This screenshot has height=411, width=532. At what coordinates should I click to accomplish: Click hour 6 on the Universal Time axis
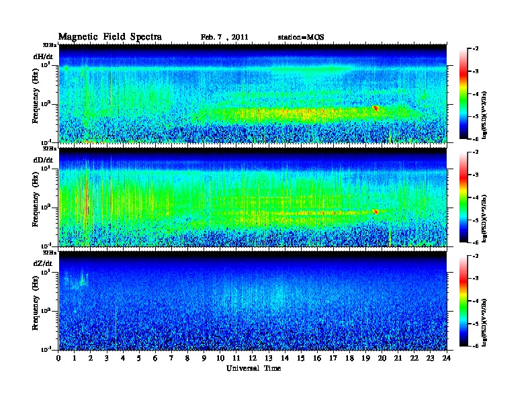pyautogui.click(x=156, y=358)
